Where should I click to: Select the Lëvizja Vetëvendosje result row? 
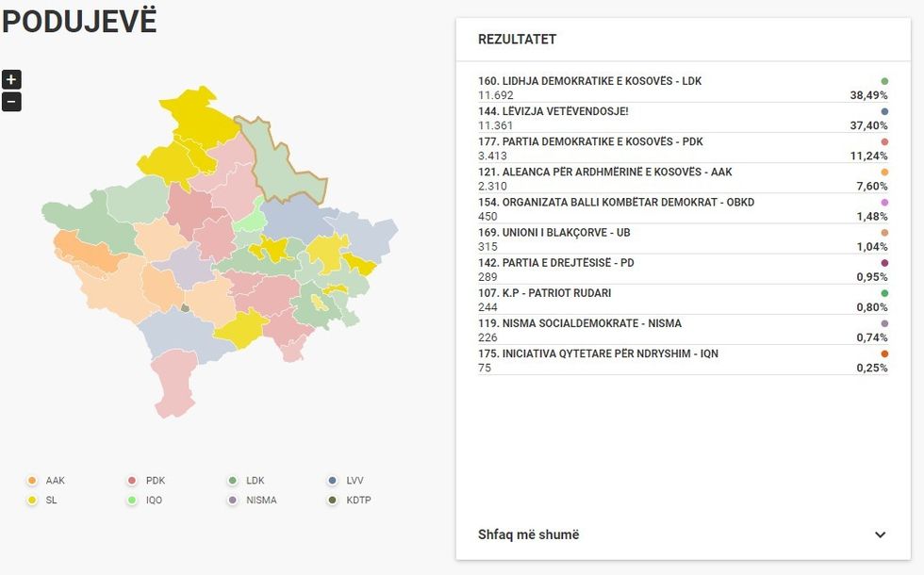pyautogui.click(x=683, y=119)
